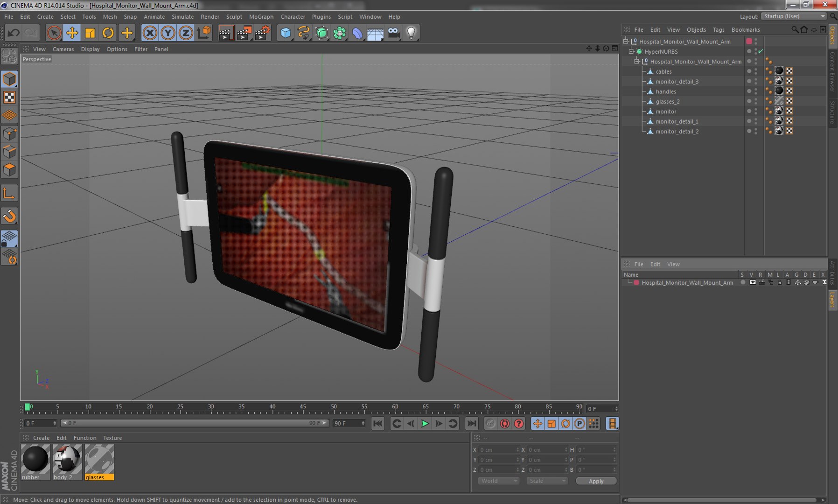Select the handles object in tree
Screen dimensions: 838x504
pyautogui.click(x=665, y=91)
